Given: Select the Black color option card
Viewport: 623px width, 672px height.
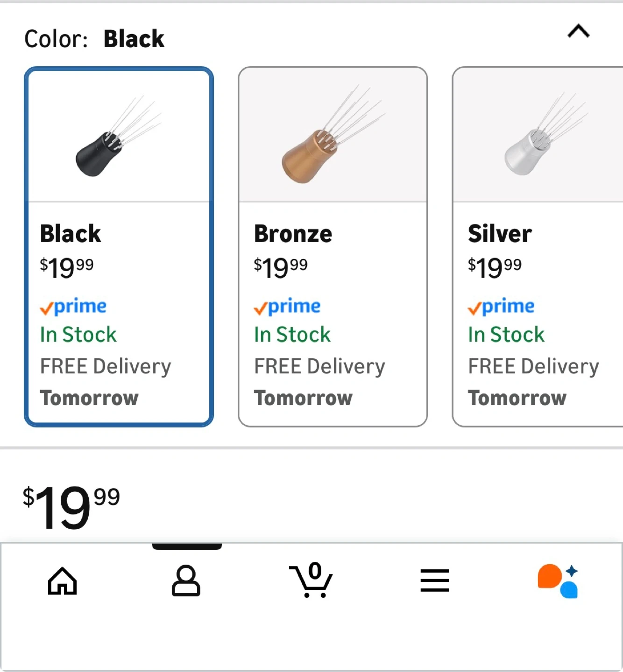Looking at the screenshot, I should pyautogui.click(x=119, y=246).
